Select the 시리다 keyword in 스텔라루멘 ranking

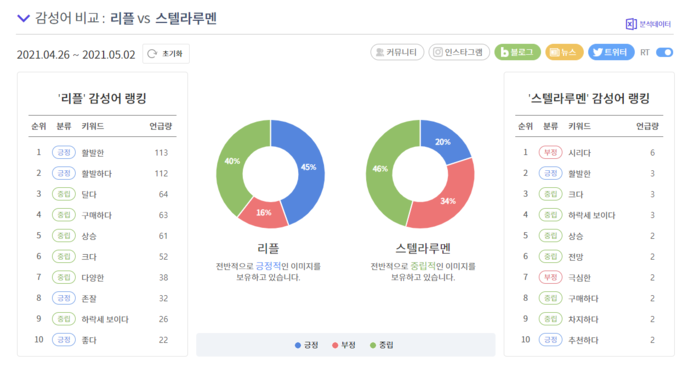point(579,153)
